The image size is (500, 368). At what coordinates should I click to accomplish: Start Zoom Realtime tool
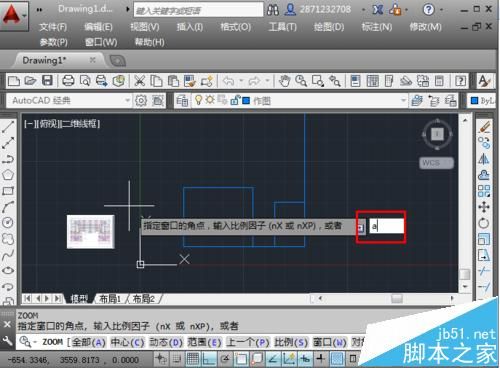301,81
